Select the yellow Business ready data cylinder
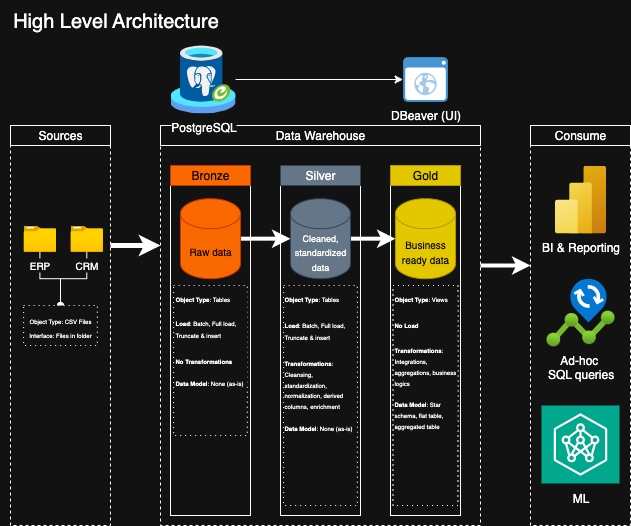 point(426,240)
